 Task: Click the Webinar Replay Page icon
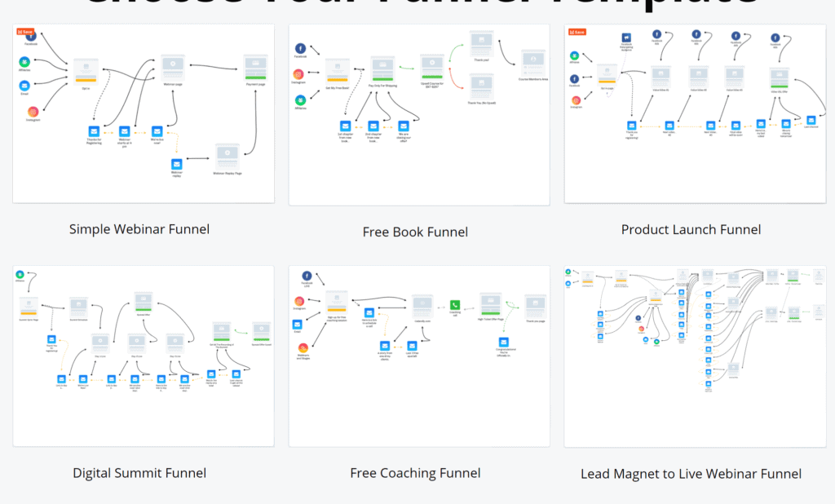point(228,157)
